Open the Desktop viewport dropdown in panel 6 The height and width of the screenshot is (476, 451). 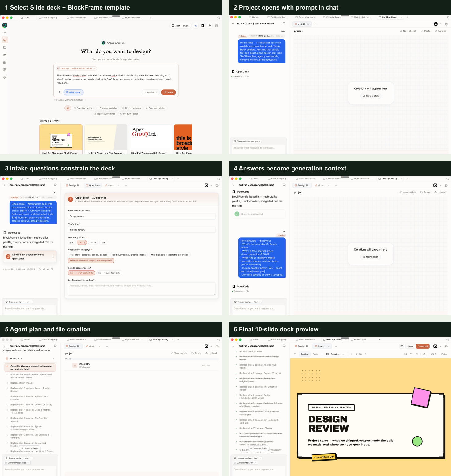coord(335,354)
